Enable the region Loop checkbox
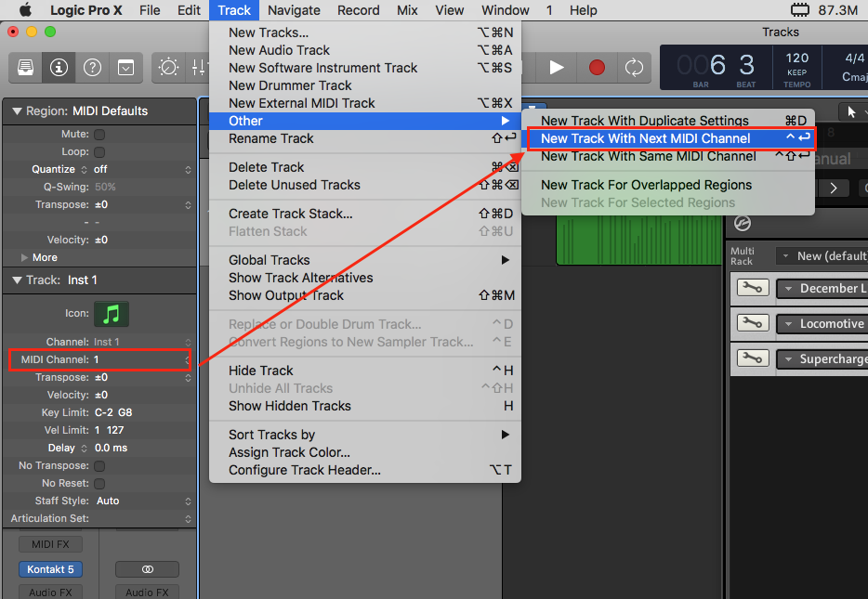The image size is (868, 599). (99, 152)
